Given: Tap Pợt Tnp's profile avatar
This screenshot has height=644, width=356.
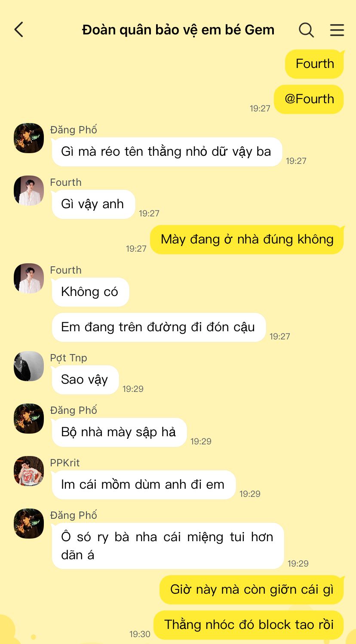Looking at the screenshot, I should pyautogui.click(x=29, y=366).
